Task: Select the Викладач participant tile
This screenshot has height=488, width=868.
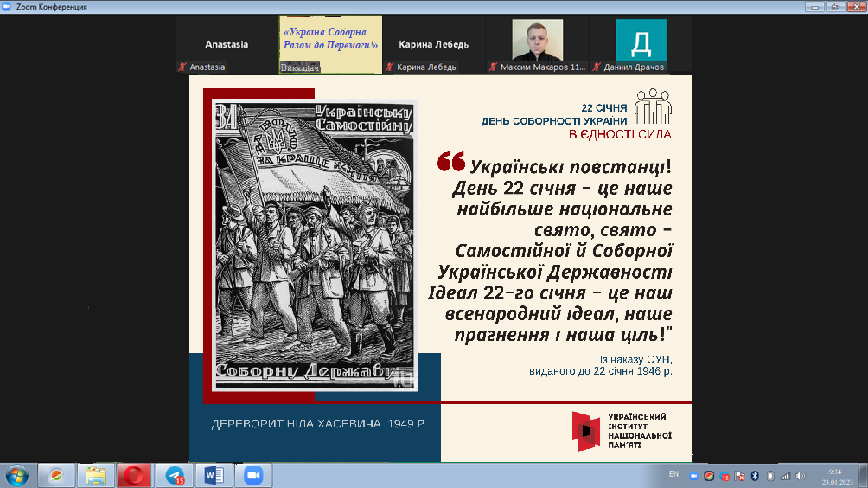Action: [330, 45]
